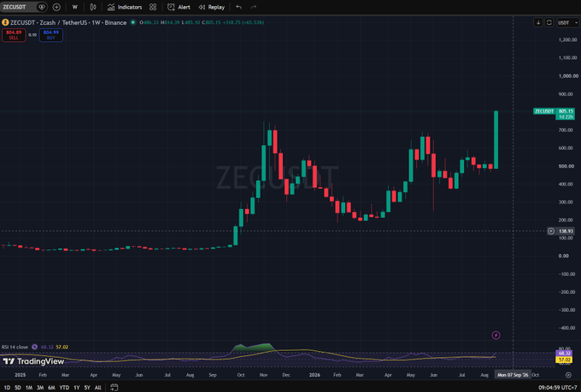Click the 804.99 BUY button
Viewport: 581px width, 392px height.
point(50,35)
